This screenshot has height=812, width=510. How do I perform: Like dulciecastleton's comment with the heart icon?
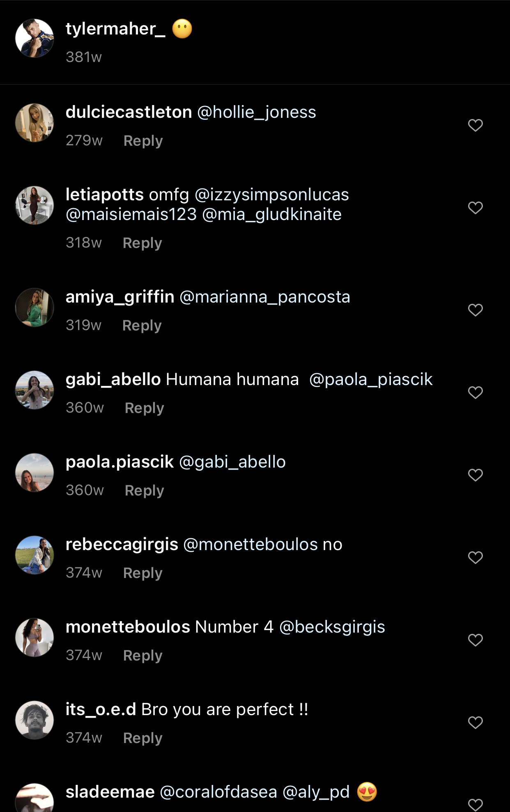click(x=475, y=125)
